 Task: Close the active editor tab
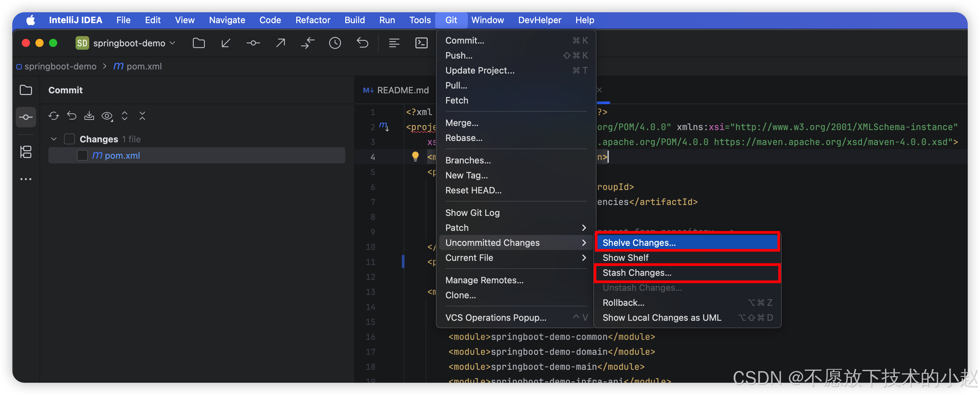pos(599,90)
